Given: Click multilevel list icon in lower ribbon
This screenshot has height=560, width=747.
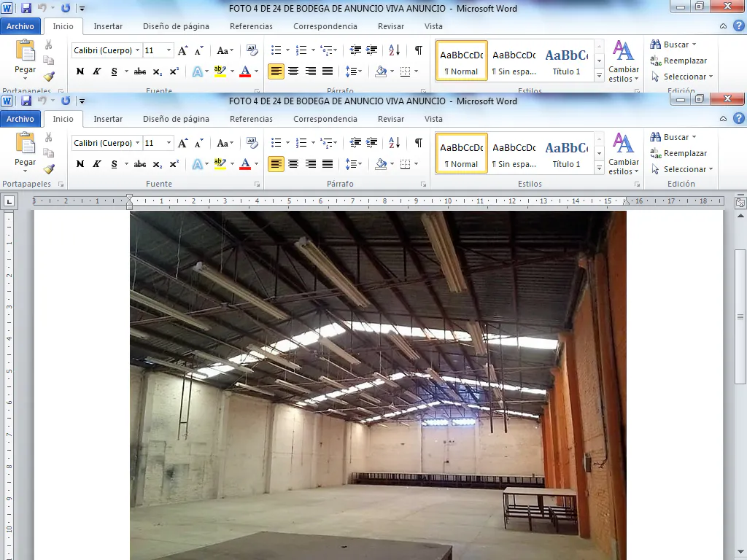Looking at the screenshot, I should pos(326,143).
